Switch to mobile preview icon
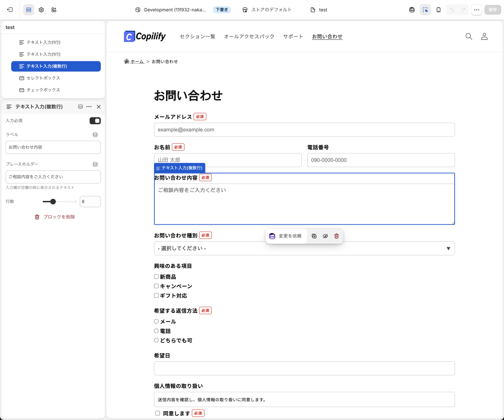Screen dimensions: 504x420 [439, 10]
